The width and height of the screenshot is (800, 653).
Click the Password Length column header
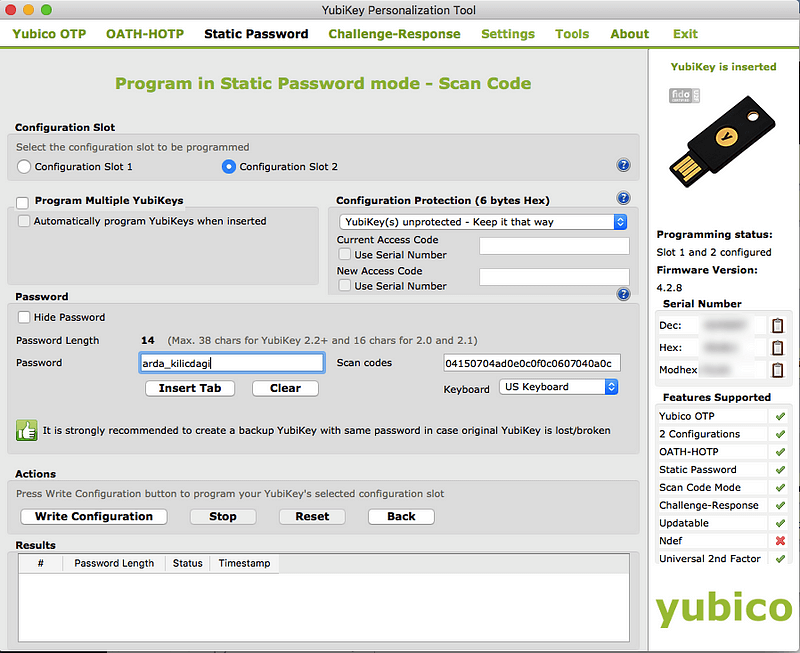[x=114, y=563]
